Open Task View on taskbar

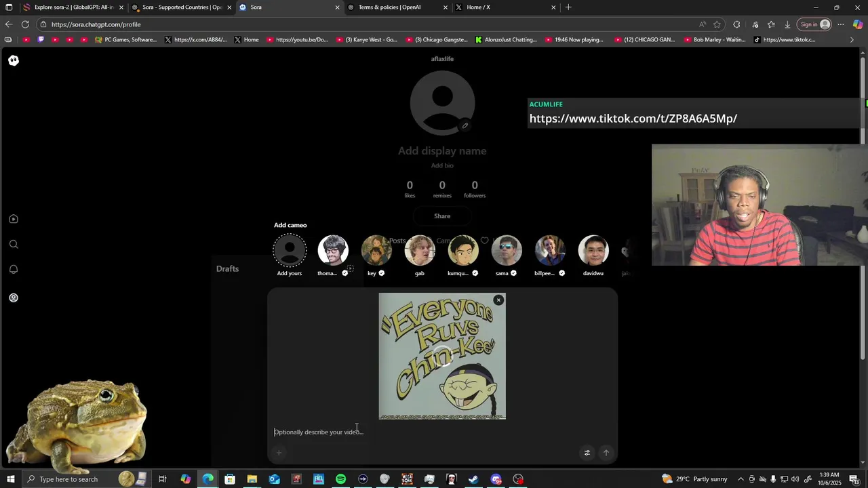click(x=163, y=479)
